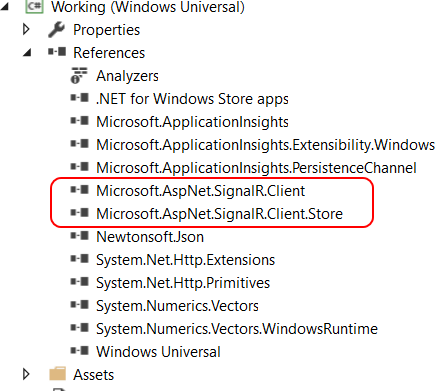439x391 pixels.
Task: Select .NET for Windows Store apps reference
Action: (x=192, y=99)
